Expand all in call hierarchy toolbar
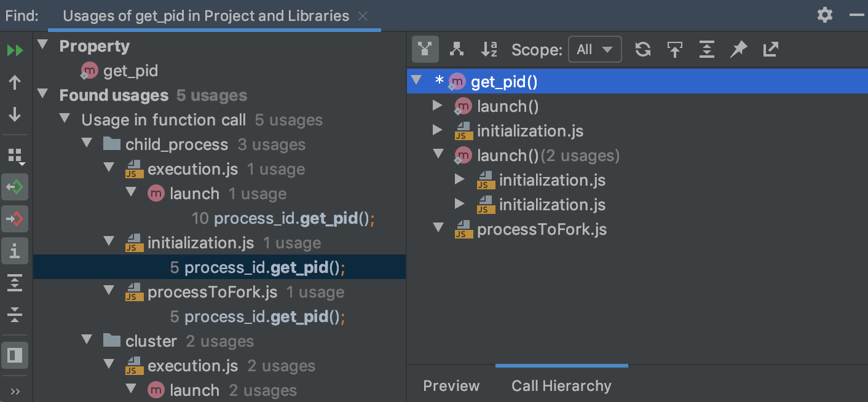Image resolution: width=868 pixels, height=402 pixels. point(707,50)
